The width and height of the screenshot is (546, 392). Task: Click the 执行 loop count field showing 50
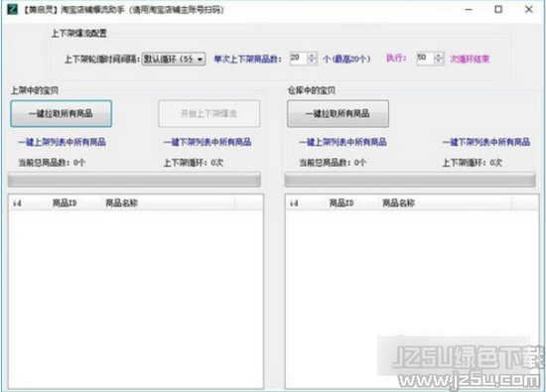[425, 59]
